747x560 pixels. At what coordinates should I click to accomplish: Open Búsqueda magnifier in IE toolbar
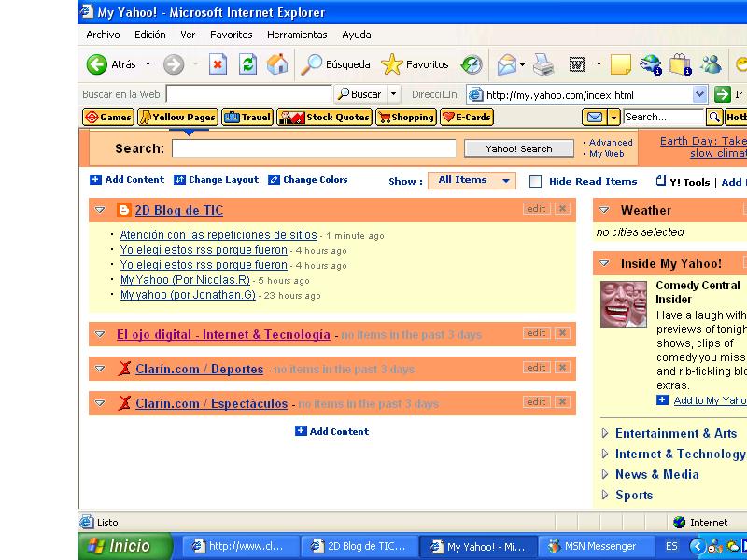[x=335, y=64]
